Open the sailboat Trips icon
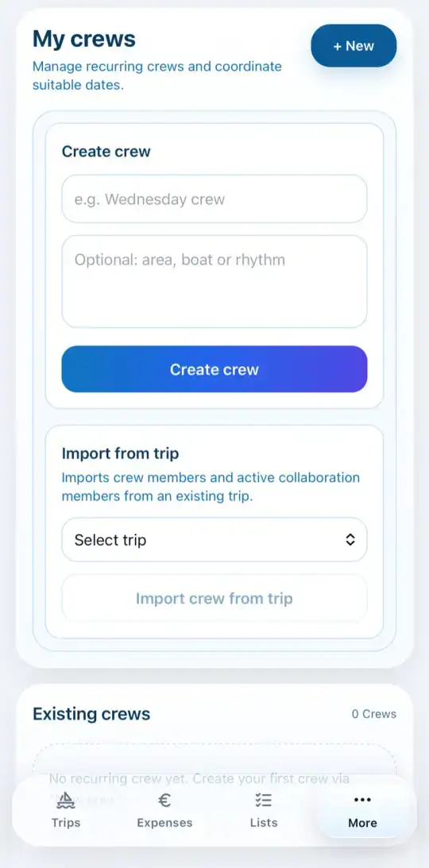429x868 pixels. [x=66, y=800]
